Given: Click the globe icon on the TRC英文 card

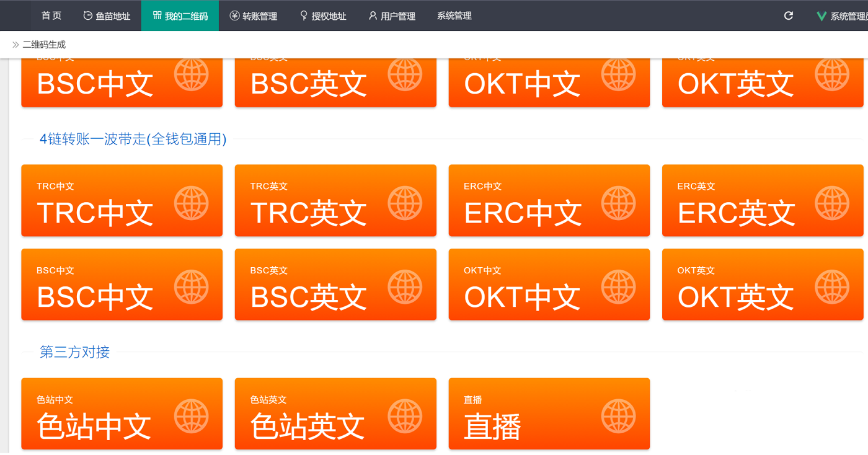Looking at the screenshot, I should click(405, 203).
